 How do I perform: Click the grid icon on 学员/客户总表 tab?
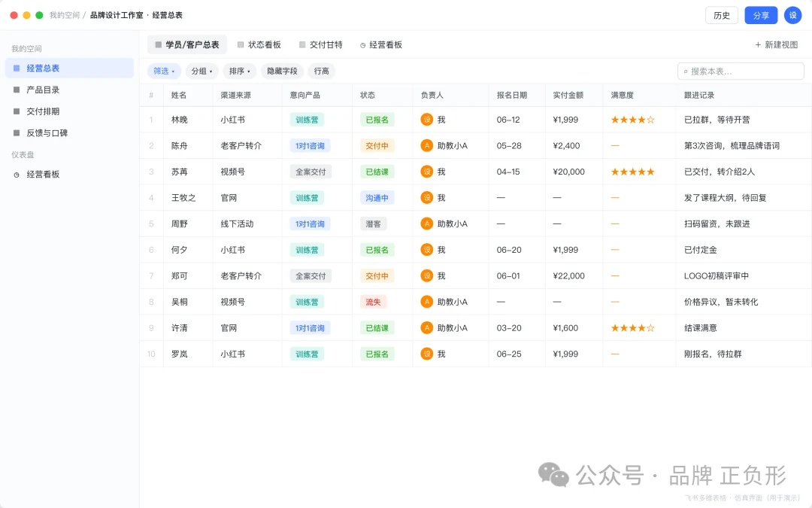(x=159, y=44)
